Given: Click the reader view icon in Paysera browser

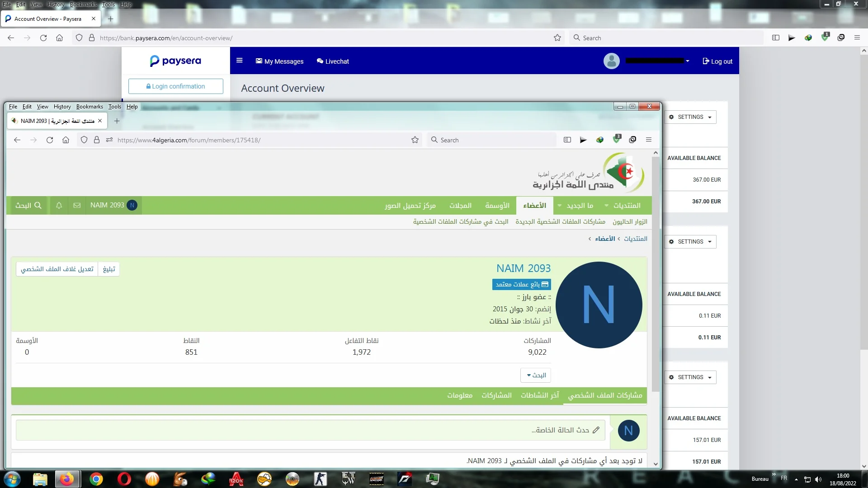Looking at the screenshot, I should point(775,38).
